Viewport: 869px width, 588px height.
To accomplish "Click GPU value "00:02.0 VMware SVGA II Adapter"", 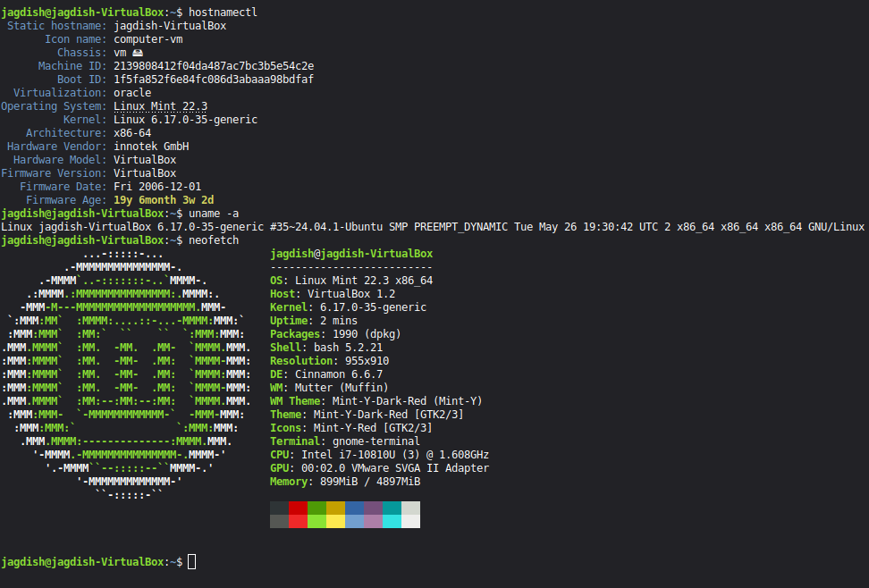I will point(395,468).
